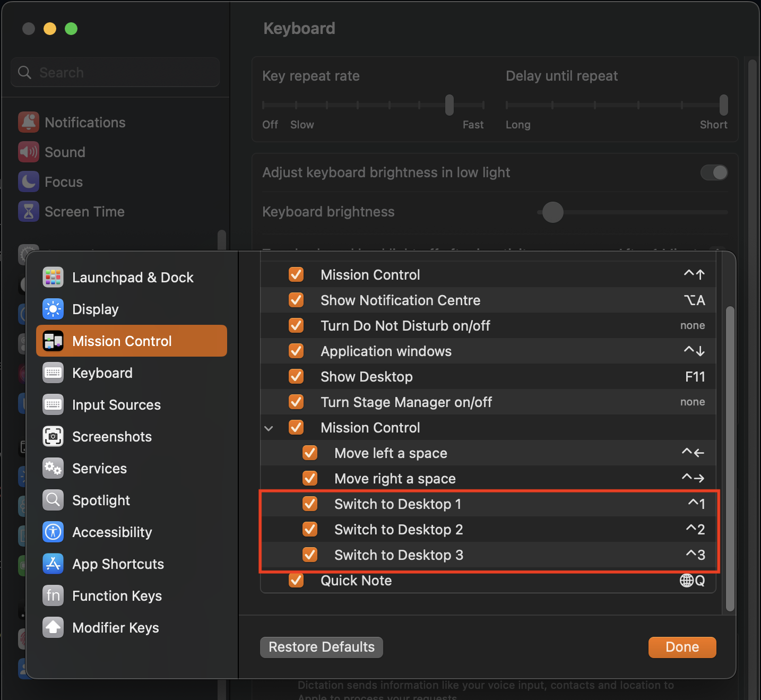Uncheck the Switch to Desktop 2 shortcut

click(310, 529)
